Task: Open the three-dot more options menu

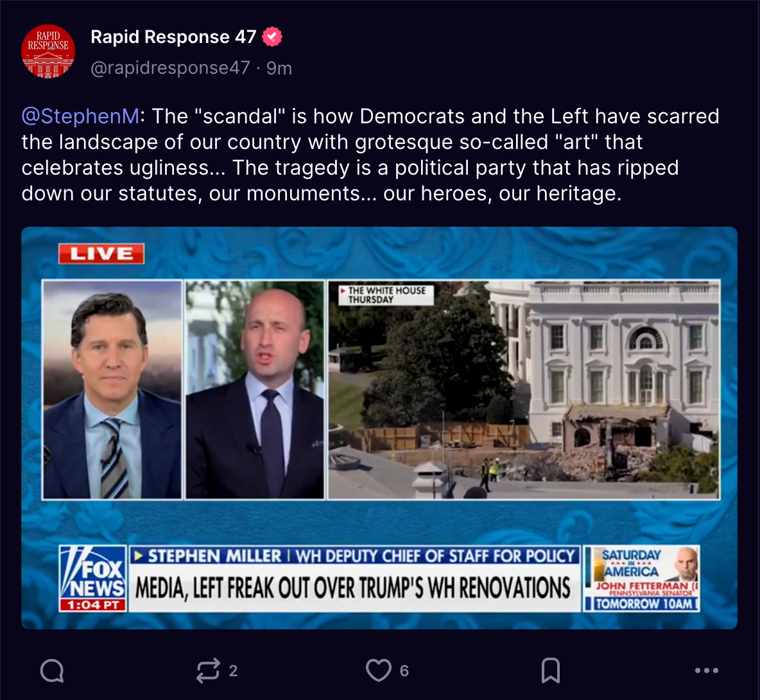Action: (707, 670)
